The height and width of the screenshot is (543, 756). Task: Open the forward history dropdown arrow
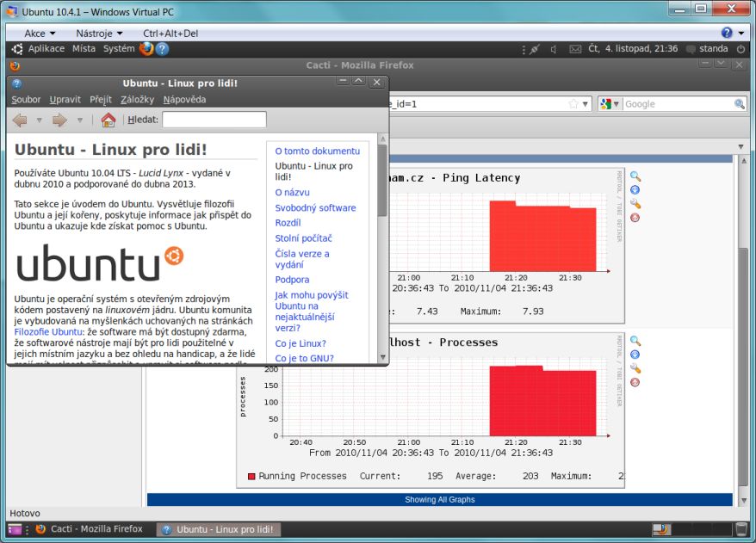tap(80, 120)
